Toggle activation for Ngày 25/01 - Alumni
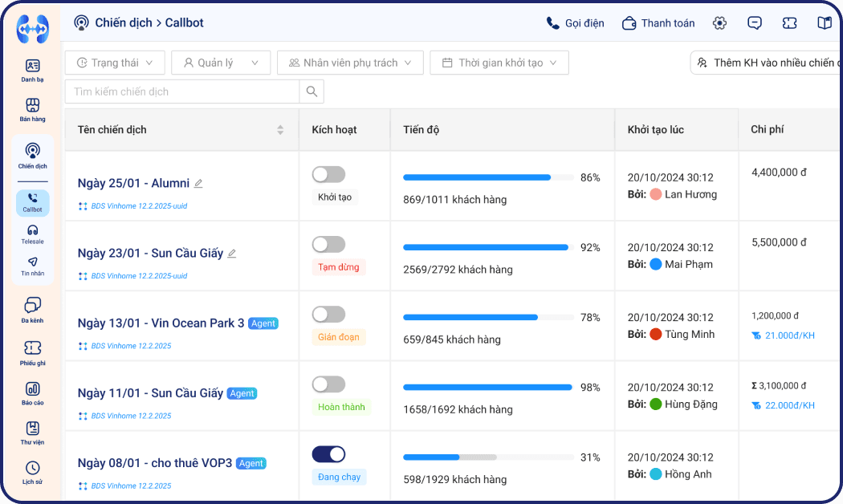Screen dimensions: 843x504 click(x=328, y=174)
